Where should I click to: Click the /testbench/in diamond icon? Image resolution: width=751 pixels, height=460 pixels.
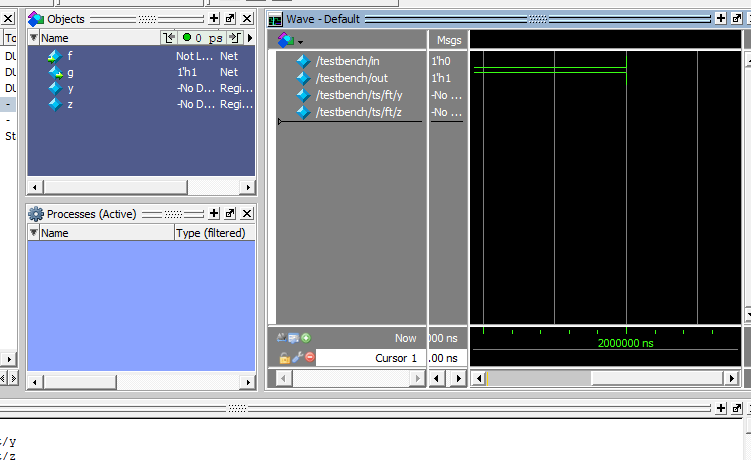pos(303,61)
